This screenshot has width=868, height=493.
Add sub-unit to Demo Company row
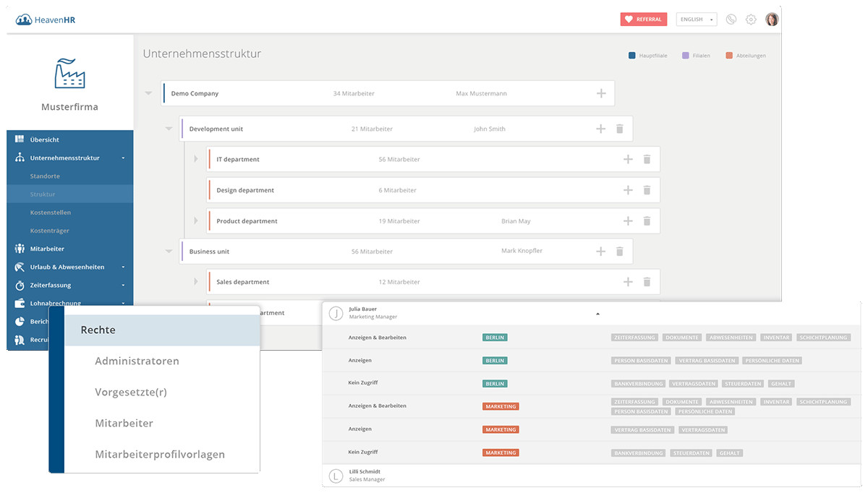tap(601, 93)
